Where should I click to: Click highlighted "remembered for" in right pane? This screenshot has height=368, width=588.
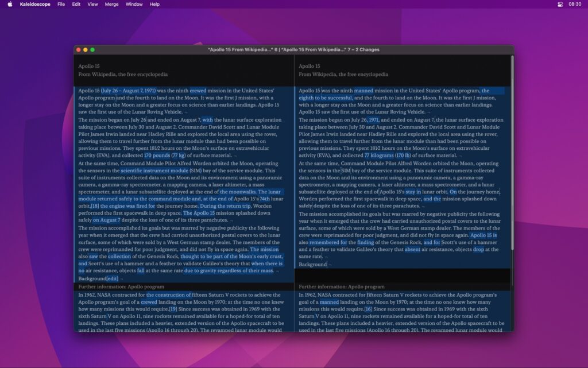[x=328, y=242]
